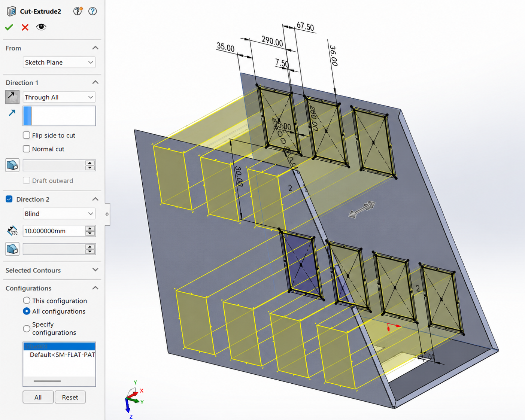Collapse the Configurations section
This screenshot has width=525, height=420.
95,288
